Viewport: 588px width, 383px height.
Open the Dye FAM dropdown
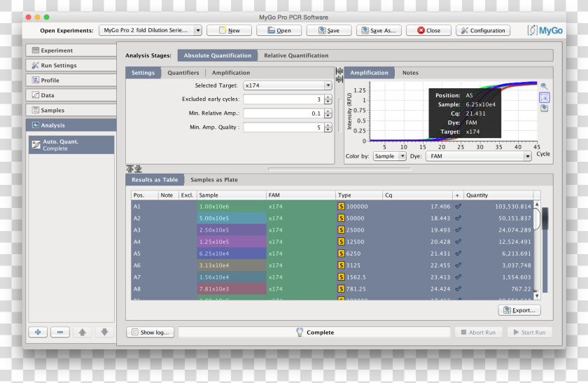(x=479, y=156)
